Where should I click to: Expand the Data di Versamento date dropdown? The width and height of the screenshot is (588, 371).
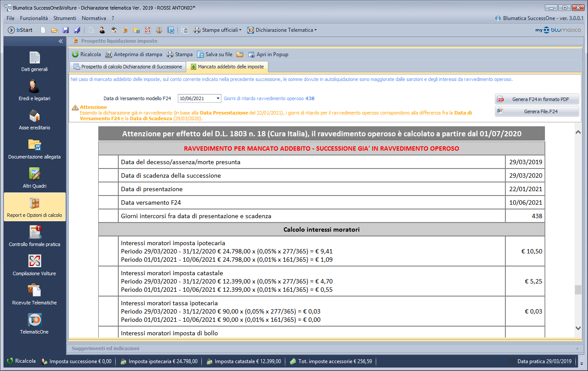218,98
